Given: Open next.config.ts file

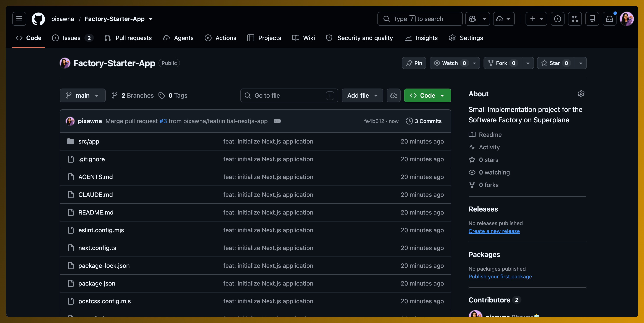Looking at the screenshot, I should click(x=97, y=248).
